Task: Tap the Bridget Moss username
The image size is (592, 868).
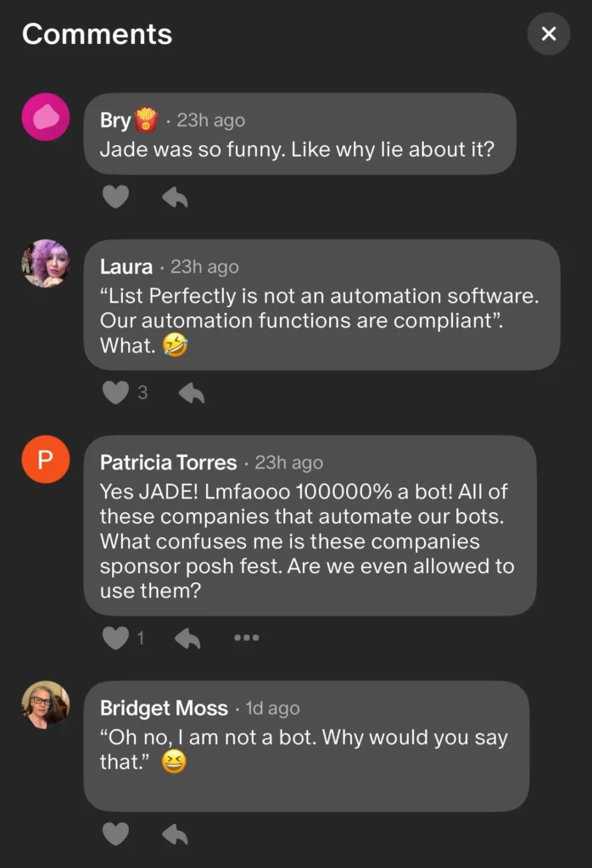Action: point(164,708)
